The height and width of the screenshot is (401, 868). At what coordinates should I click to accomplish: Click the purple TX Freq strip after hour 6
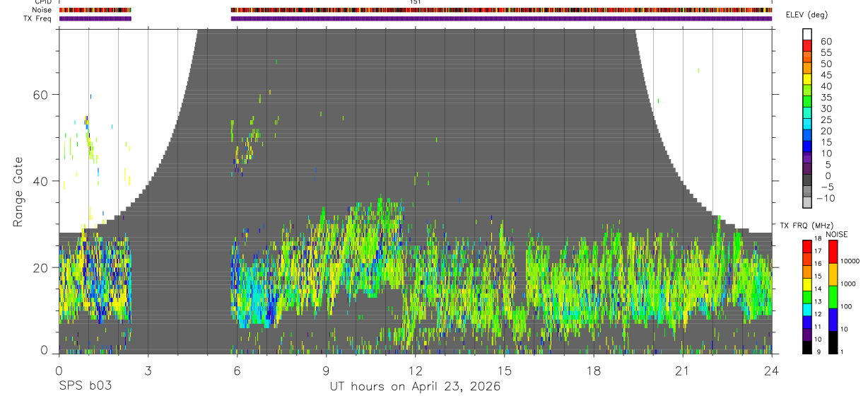(x=502, y=18)
